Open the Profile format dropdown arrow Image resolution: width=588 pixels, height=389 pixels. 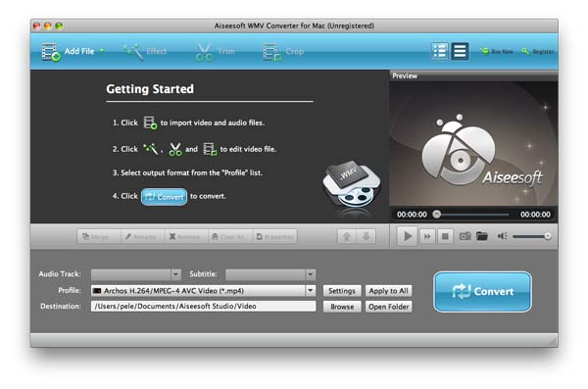310,290
